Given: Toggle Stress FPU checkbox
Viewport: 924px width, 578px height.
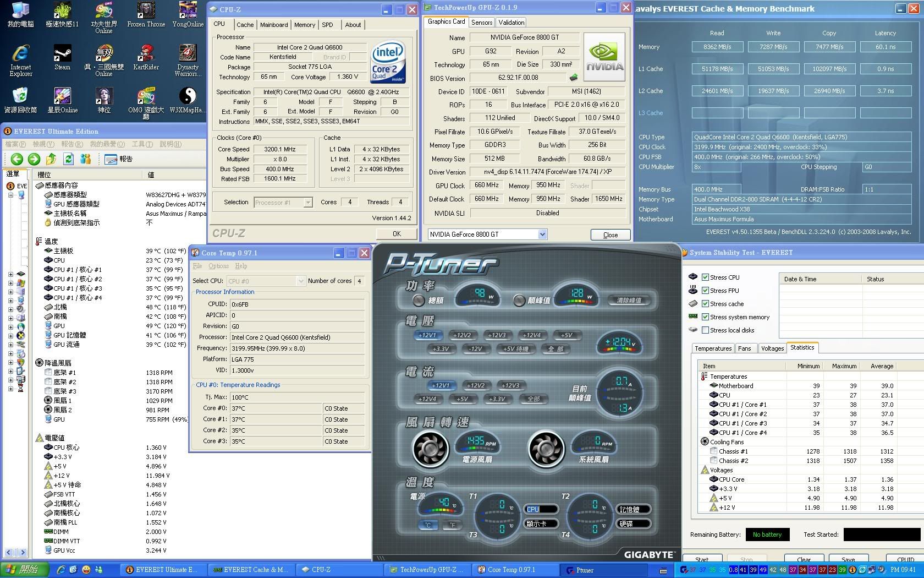Looking at the screenshot, I should [706, 291].
